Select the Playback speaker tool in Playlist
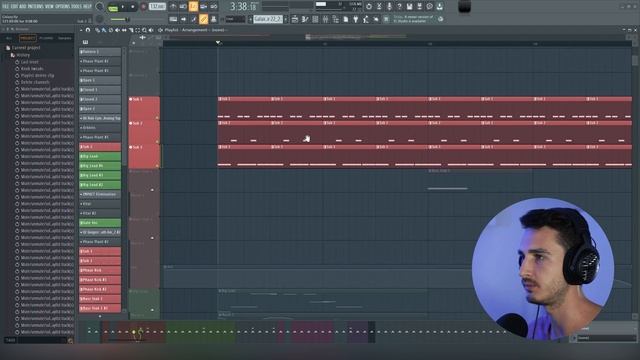640x360 pixels. (x=151, y=30)
